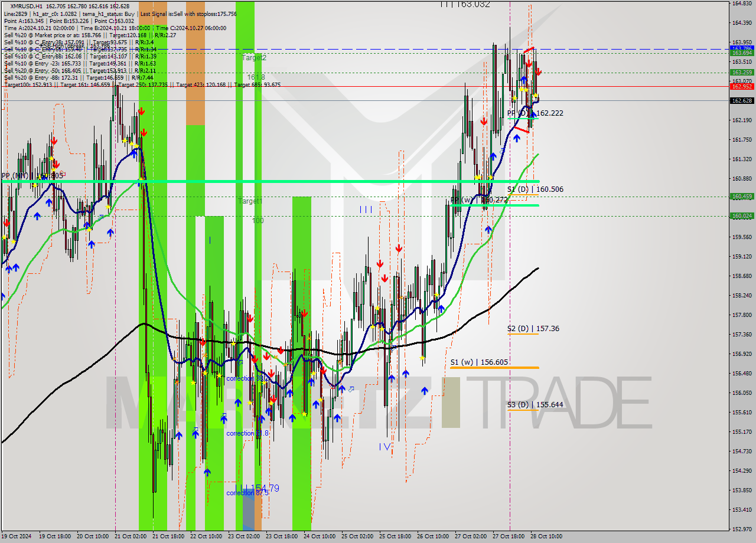Select the 157.360 price axis label

click(742, 334)
